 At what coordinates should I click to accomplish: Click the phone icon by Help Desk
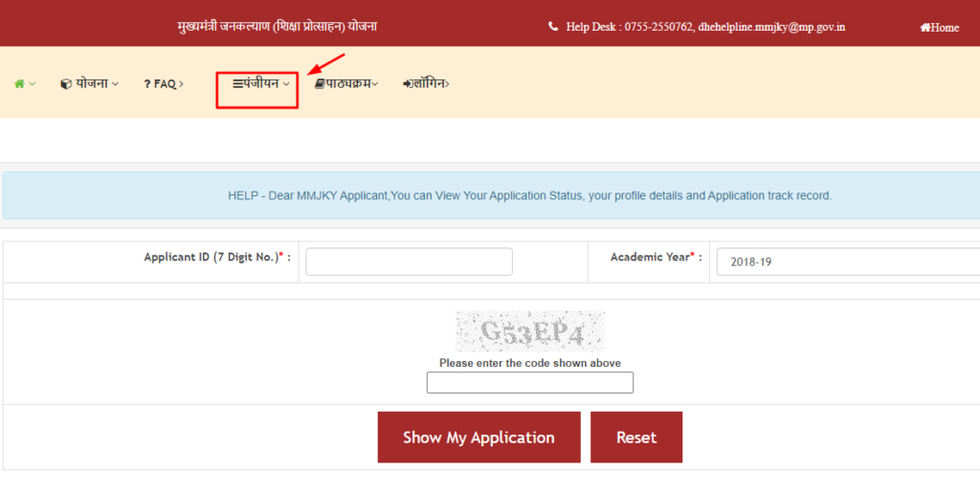(x=553, y=26)
